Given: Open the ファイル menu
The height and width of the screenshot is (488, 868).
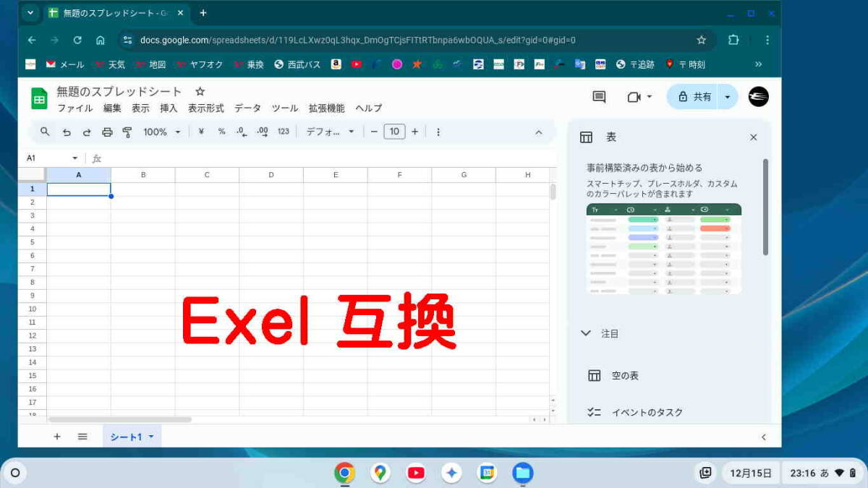Looking at the screenshot, I should coord(75,108).
